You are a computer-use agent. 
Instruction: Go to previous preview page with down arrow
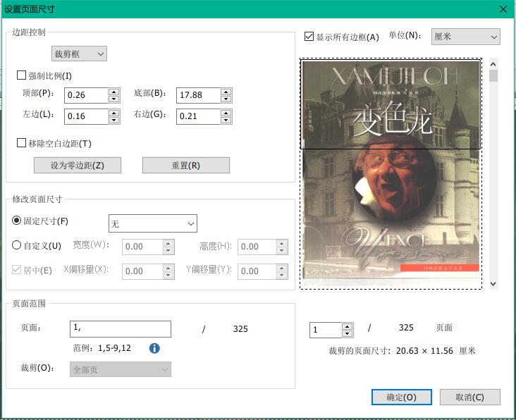click(348, 333)
